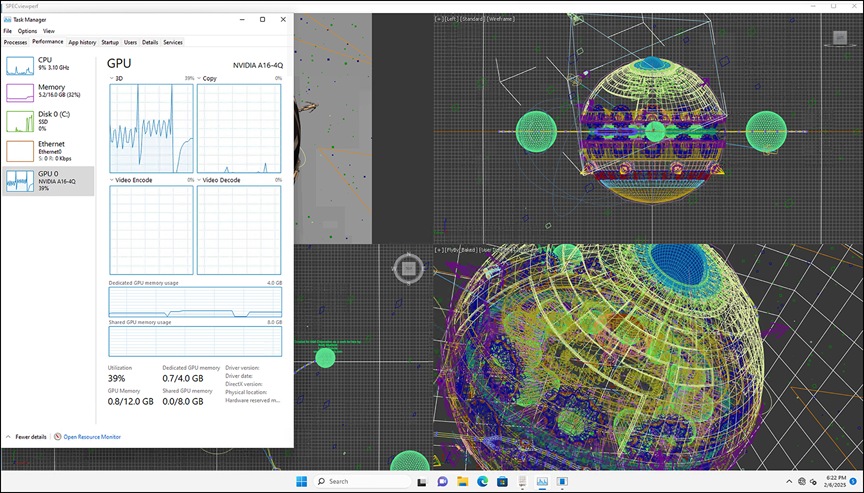Open the Startup tab
Viewport: 864px width, 493px height.
click(x=110, y=42)
